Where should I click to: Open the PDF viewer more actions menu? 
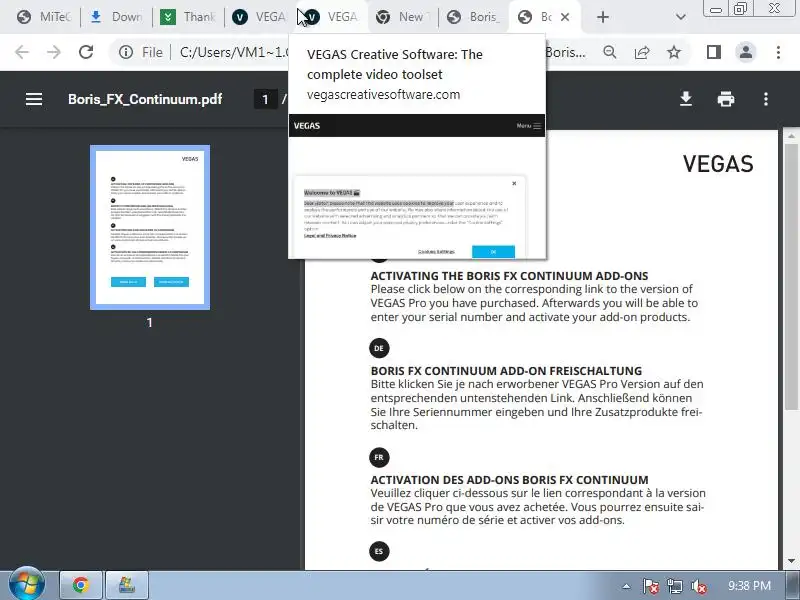tap(766, 99)
